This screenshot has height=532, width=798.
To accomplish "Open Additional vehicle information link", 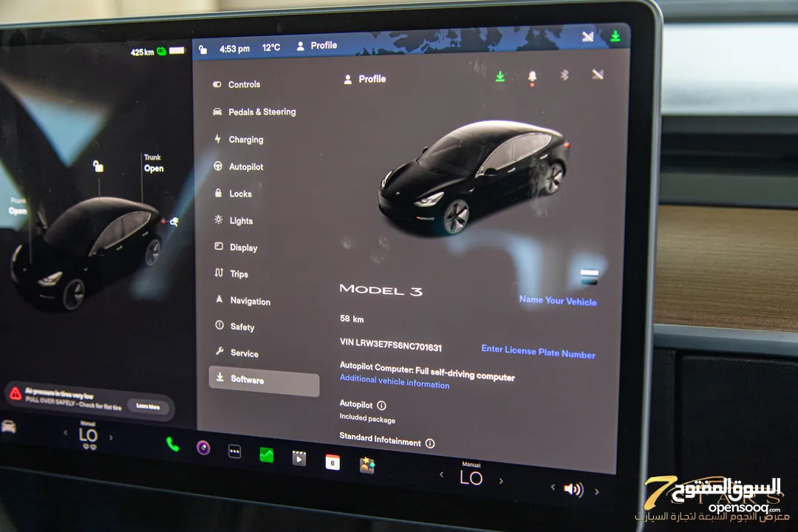I will (395, 381).
